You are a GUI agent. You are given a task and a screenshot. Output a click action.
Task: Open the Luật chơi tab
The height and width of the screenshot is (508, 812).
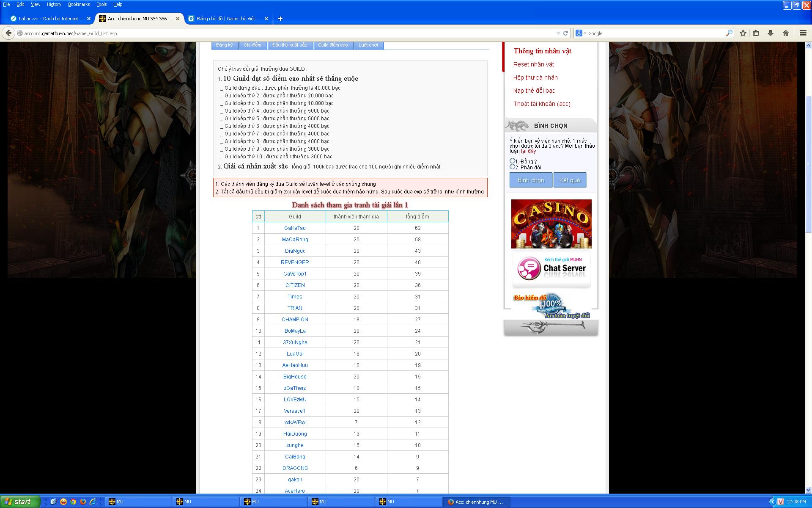pyautogui.click(x=368, y=45)
